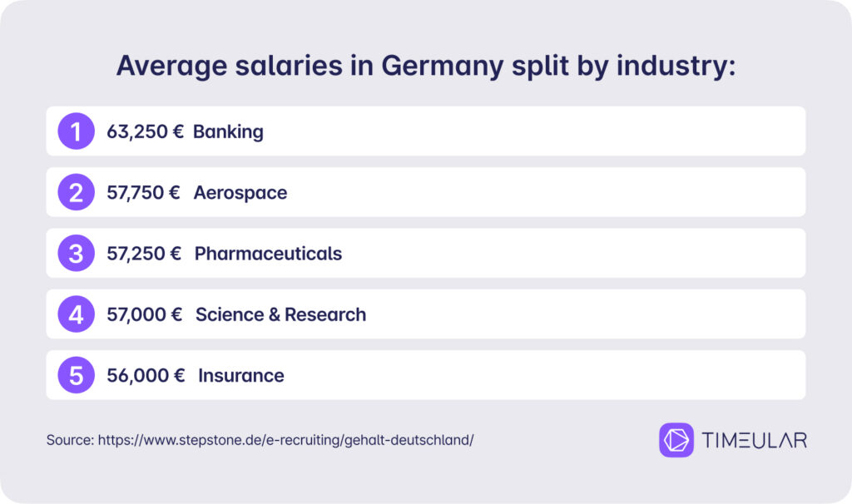The height and width of the screenshot is (504, 852).
Task: Click the TIMEULAR brand wordmark
Action: point(754,440)
